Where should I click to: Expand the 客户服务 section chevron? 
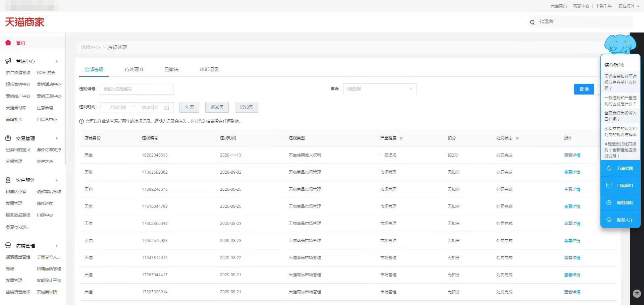coord(57,180)
